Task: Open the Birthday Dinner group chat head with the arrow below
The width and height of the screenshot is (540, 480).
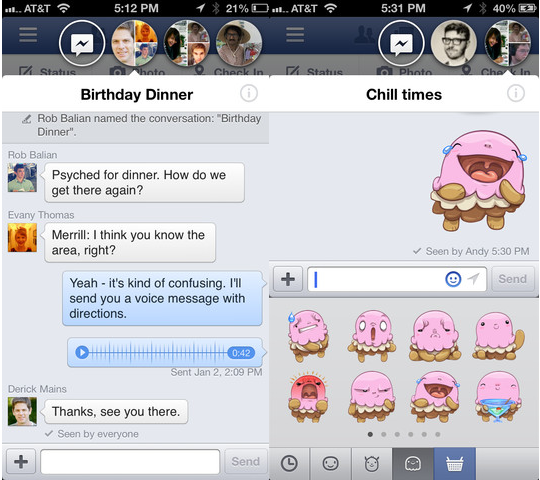Action: [134, 43]
